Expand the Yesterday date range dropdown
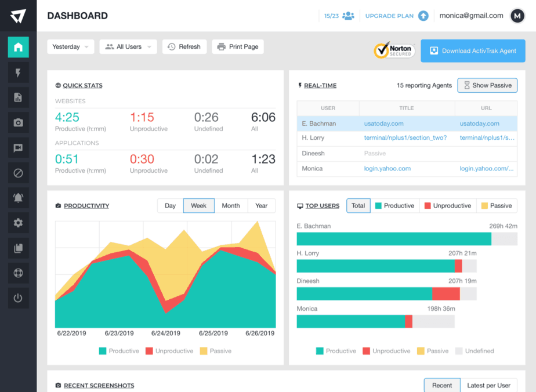Screen dimensions: 536x392 70,47
